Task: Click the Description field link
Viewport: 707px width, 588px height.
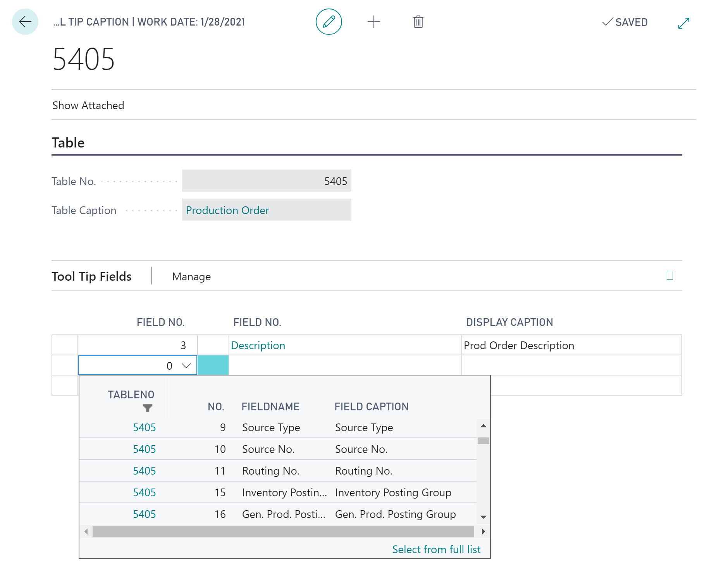Action: pyautogui.click(x=258, y=345)
